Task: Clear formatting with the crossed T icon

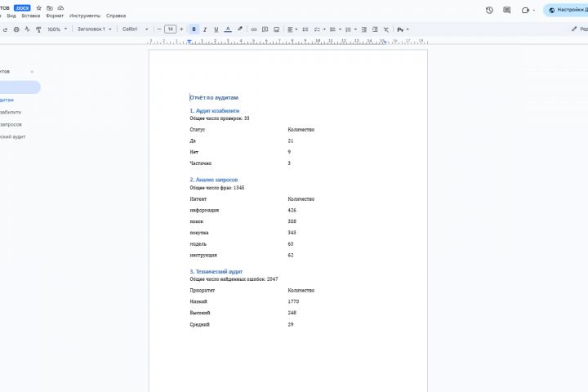Action: click(x=386, y=29)
